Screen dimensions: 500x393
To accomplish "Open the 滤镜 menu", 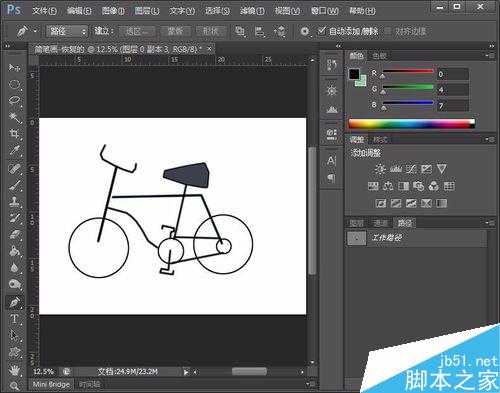I will (252, 11).
